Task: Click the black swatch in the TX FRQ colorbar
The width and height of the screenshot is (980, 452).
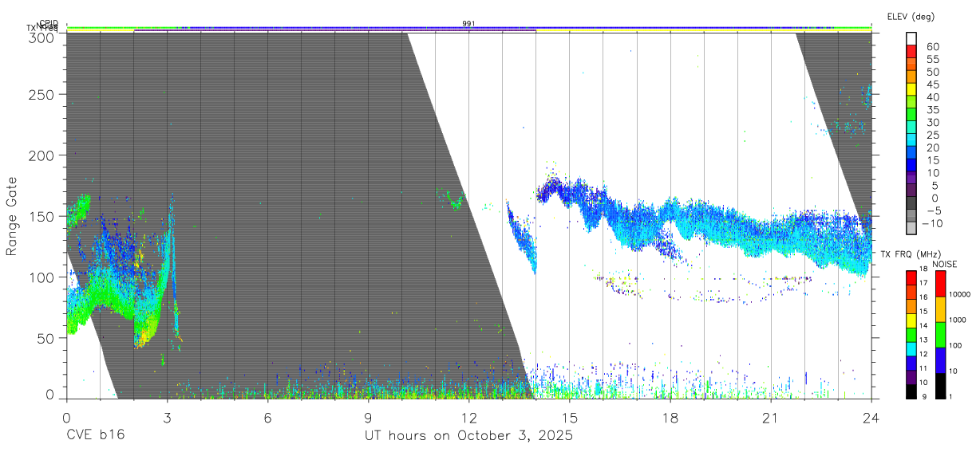Action: [x=911, y=391]
